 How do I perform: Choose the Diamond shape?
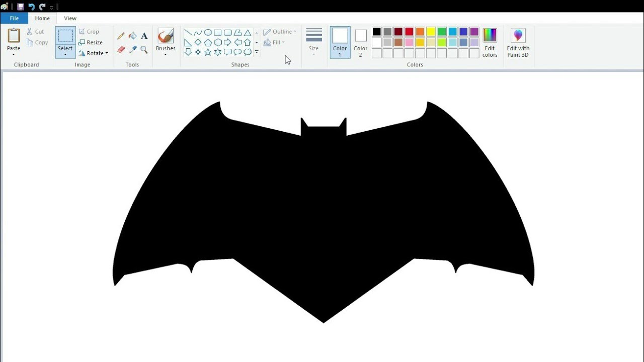click(198, 42)
